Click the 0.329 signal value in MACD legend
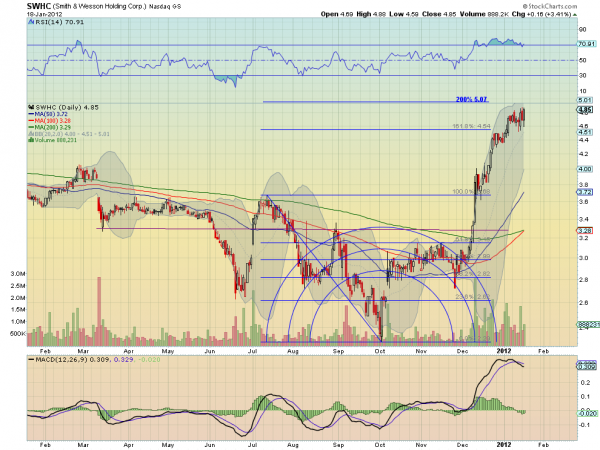Viewport: 600px width, 450px height. pyautogui.click(x=124, y=360)
